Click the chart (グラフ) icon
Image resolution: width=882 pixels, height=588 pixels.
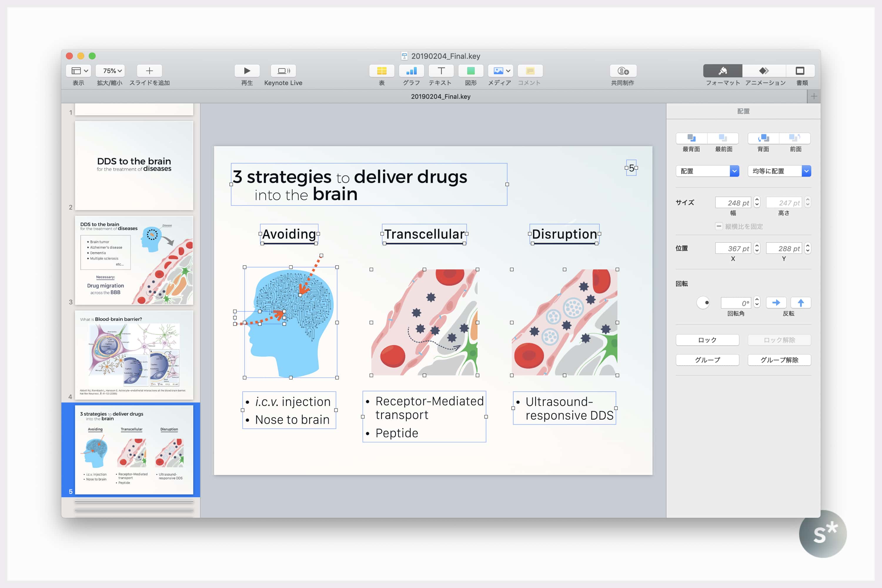pyautogui.click(x=411, y=71)
